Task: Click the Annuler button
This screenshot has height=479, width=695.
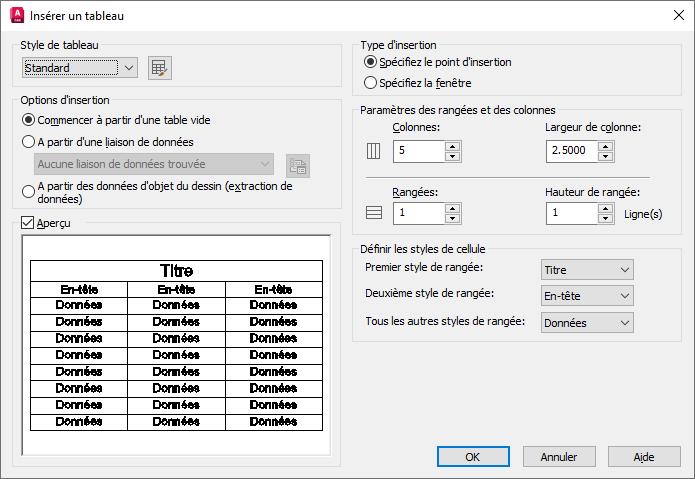Action: (559, 457)
